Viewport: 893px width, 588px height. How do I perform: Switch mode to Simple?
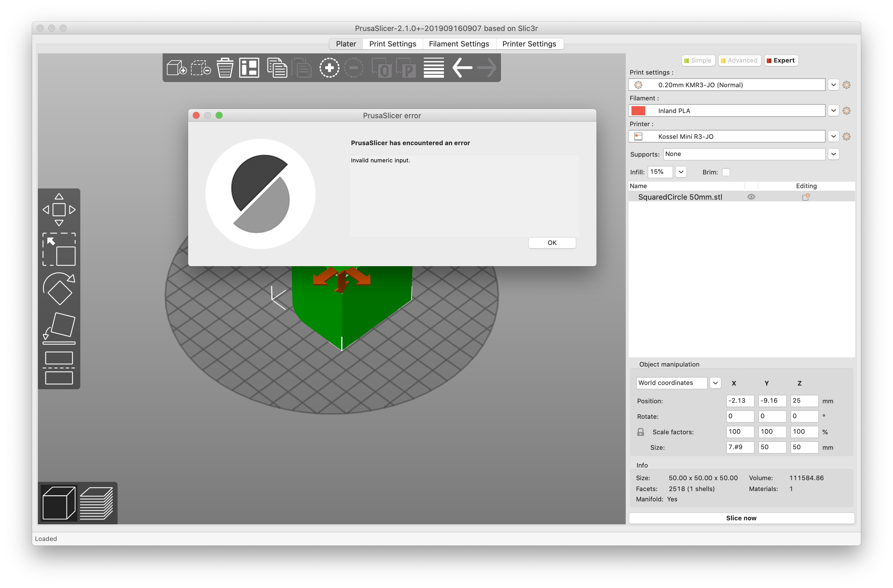(698, 61)
